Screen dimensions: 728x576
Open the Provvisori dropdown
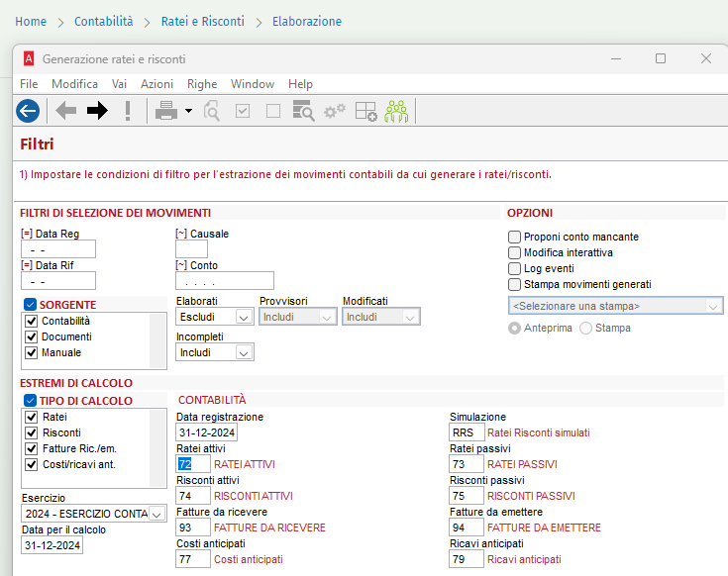pyautogui.click(x=297, y=317)
